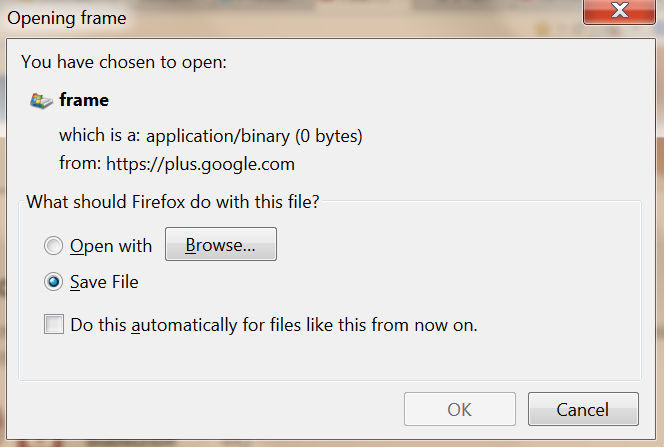Select the Open with radio button
This screenshot has width=664, height=447.
click(x=53, y=246)
